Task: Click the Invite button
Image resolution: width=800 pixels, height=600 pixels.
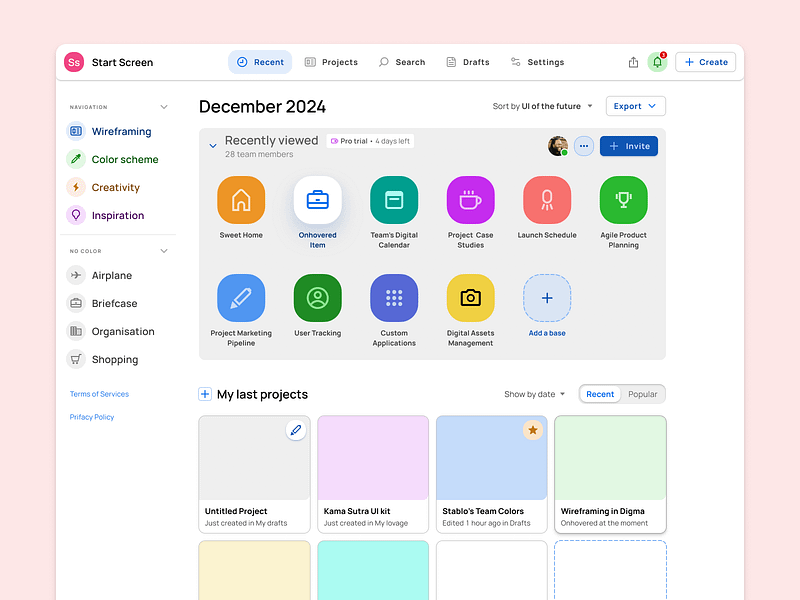Action: 629,146
